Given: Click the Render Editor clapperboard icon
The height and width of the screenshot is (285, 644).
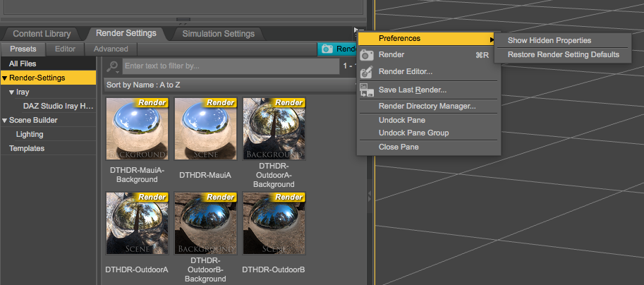Looking at the screenshot, I should [366, 72].
